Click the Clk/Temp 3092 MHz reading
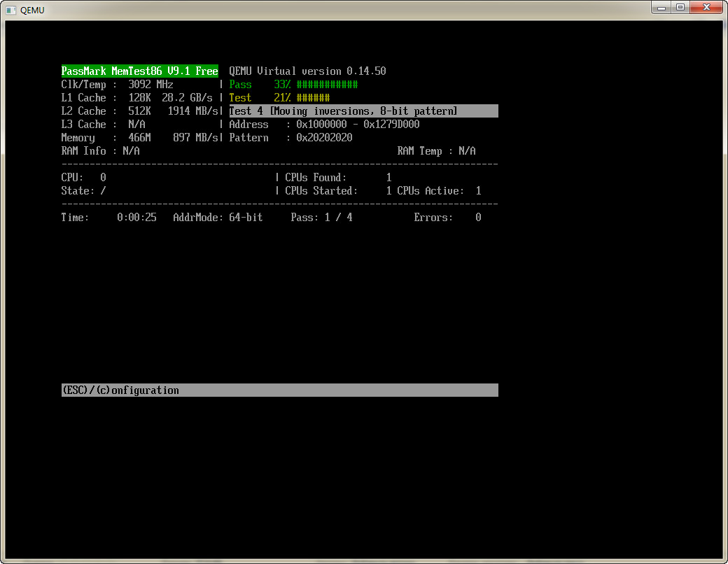The width and height of the screenshot is (728, 564). [150, 85]
